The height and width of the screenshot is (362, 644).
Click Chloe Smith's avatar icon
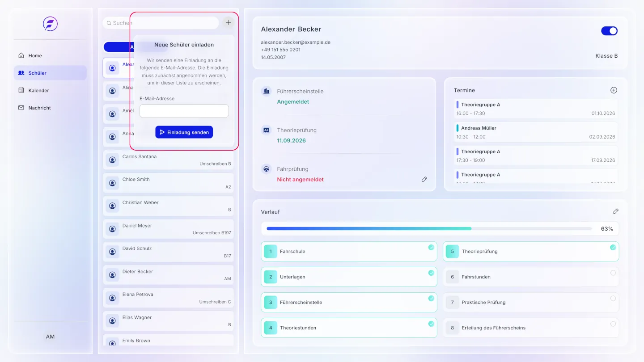(112, 183)
